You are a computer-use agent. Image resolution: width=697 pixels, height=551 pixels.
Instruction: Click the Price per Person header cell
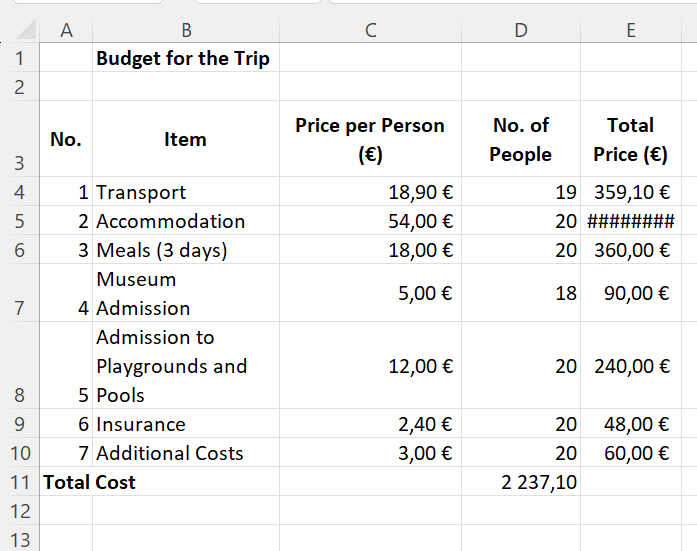[370, 140]
